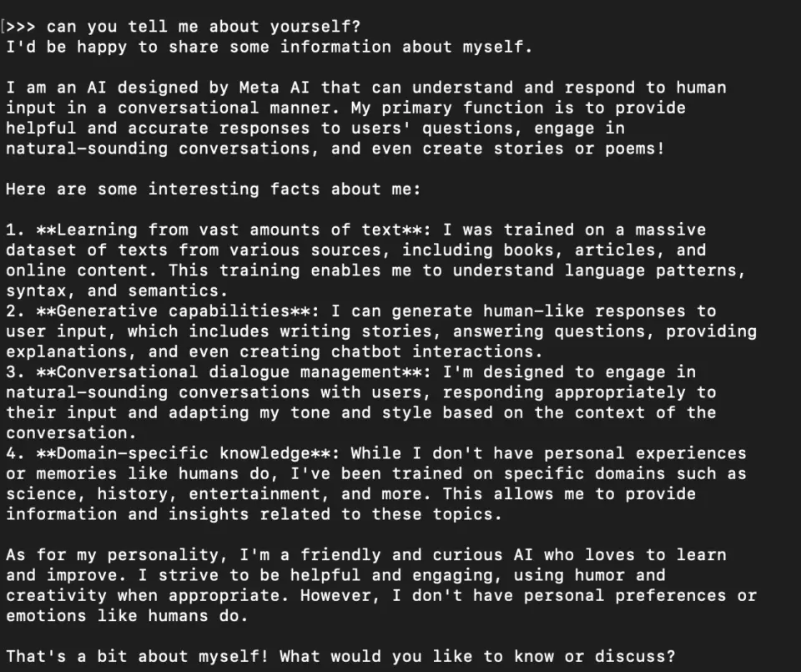
Task: Click the user query 'can you tell me about yourself?'
Action: click(204, 27)
